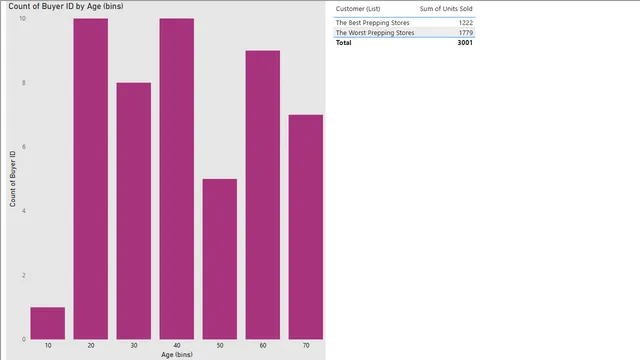Viewport: 640px width, 360px height.
Task: Click the value 1222 in table
Action: coord(466,23)
